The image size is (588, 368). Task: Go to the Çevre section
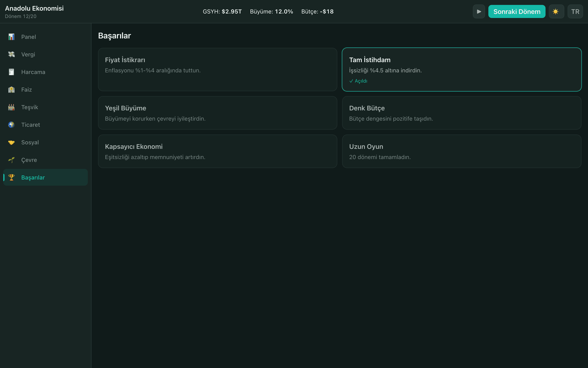pyautogui.click(x=46, y=160)
